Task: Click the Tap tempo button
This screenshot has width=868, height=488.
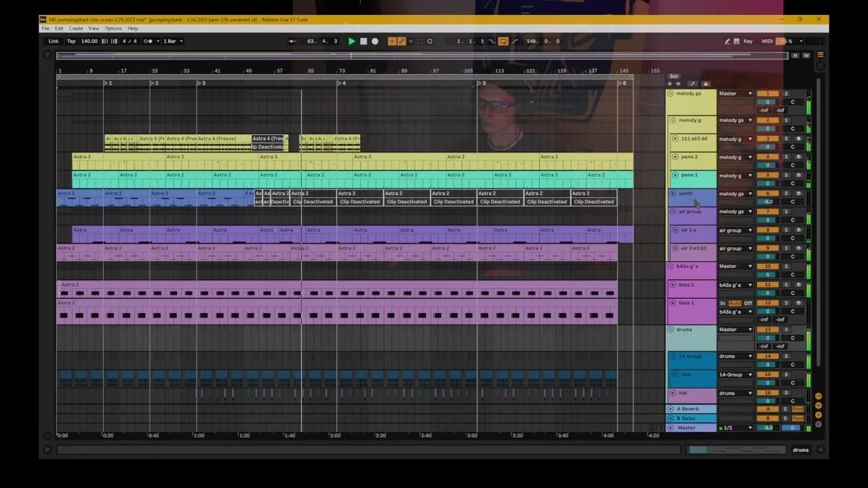Action: pos(71,41)
